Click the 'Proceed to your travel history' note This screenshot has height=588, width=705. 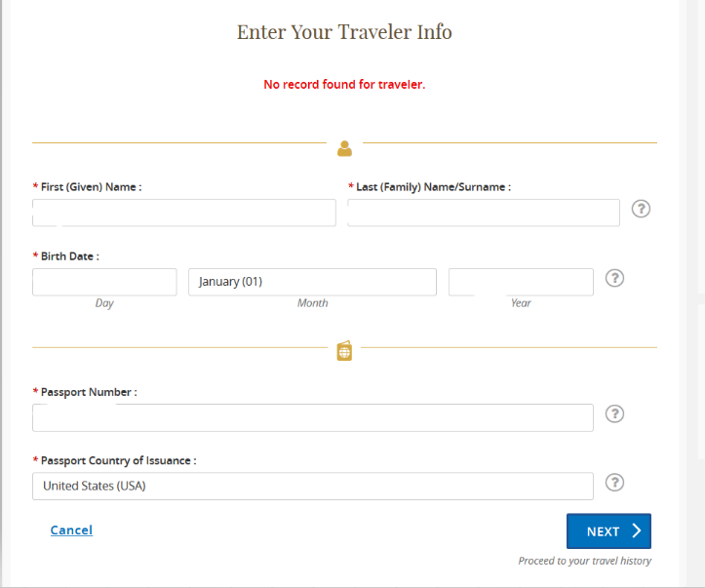pyautogui.click(x=584, y=561)
